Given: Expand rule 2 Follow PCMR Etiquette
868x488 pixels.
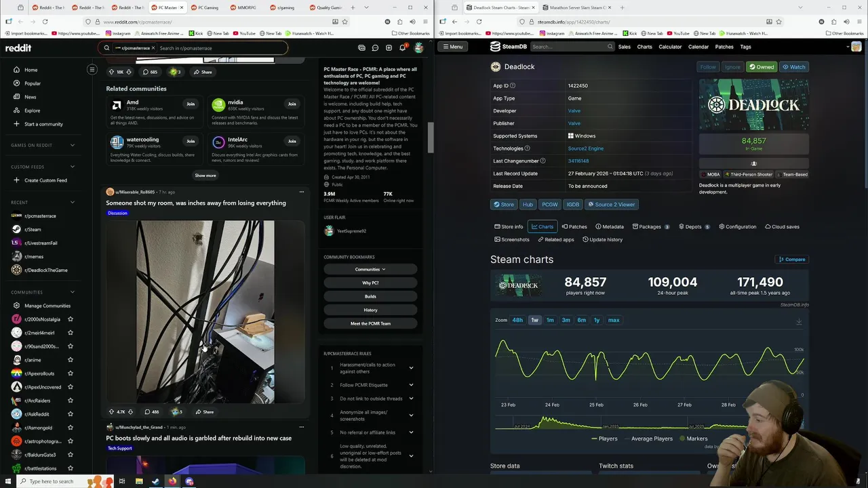Looking at the screenshot, I should point(411,385).
